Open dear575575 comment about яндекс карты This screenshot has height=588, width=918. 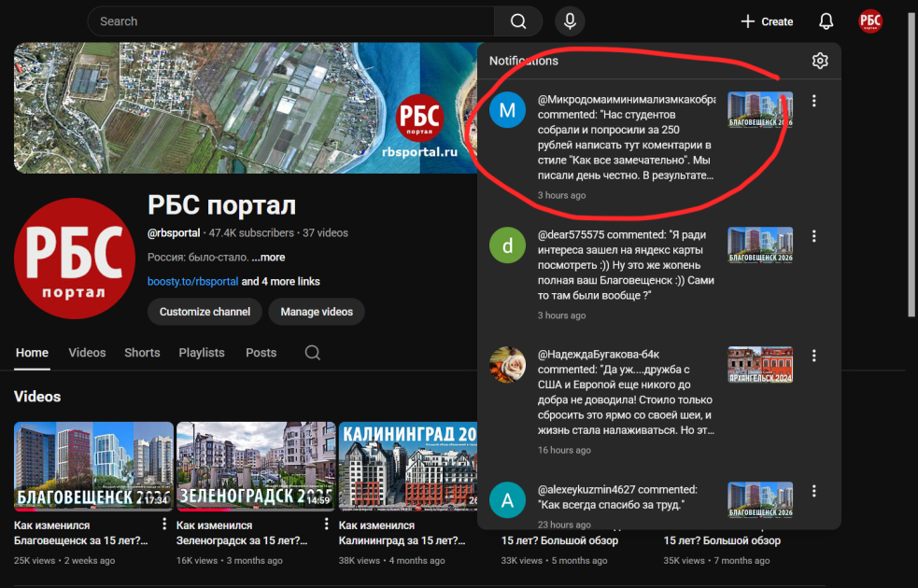click(x=627, y=265)
